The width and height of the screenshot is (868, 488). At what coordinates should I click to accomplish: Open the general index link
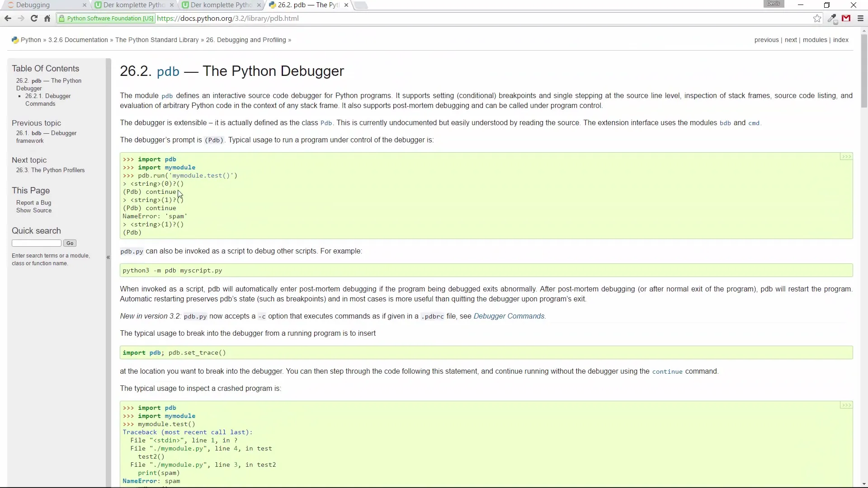click(x=840, y=40)
